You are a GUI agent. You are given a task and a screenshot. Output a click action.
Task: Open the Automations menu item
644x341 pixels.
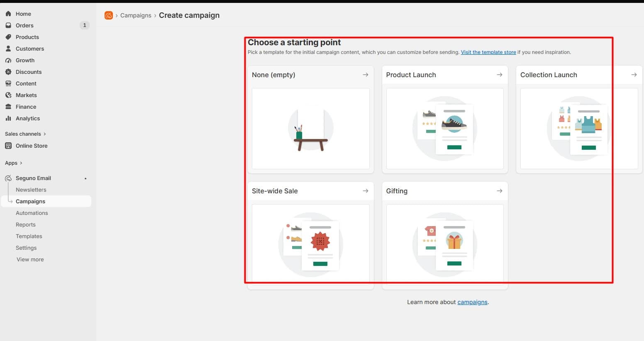(x=32, y=213)
